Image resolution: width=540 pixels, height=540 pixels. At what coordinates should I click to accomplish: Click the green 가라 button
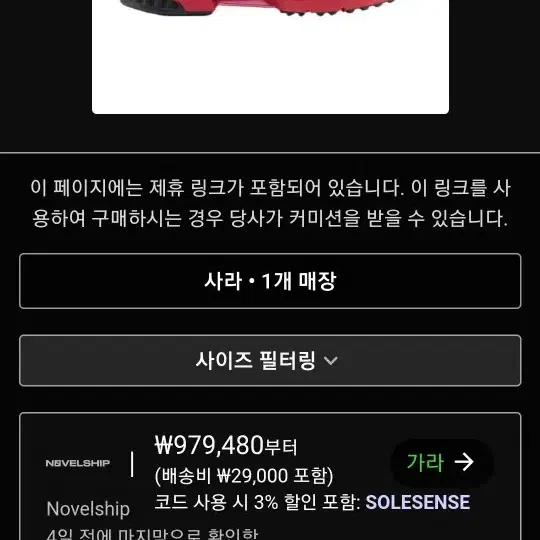click(x=442, y=462)
